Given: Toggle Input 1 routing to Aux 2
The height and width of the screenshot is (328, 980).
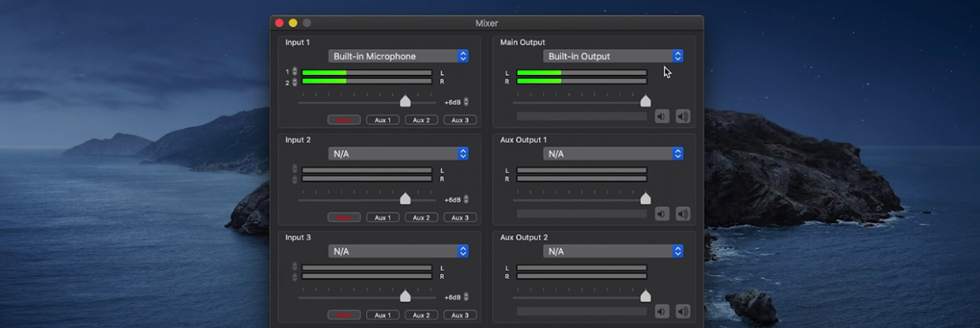Looking at the screenshot, I should [421, 120].
